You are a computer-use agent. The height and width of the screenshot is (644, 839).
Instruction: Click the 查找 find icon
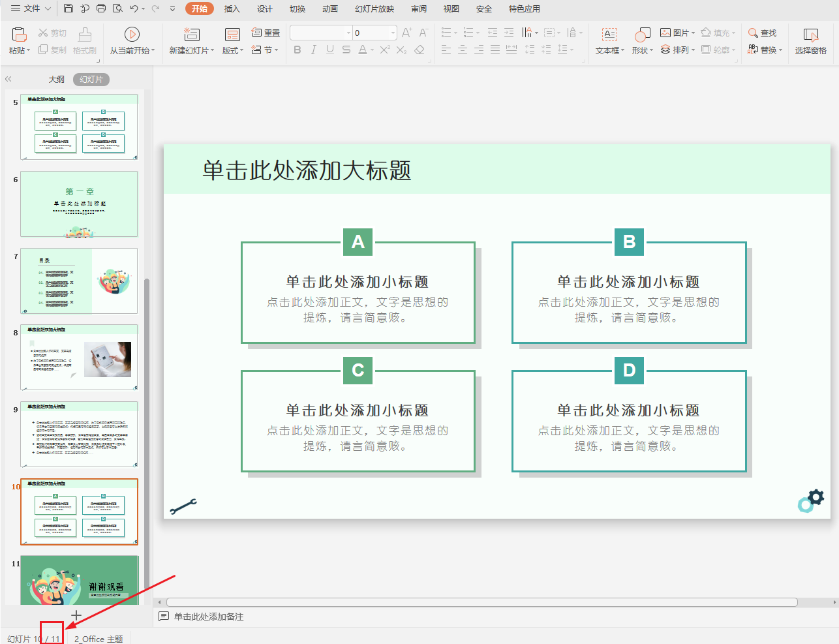[x=762, y=33]
